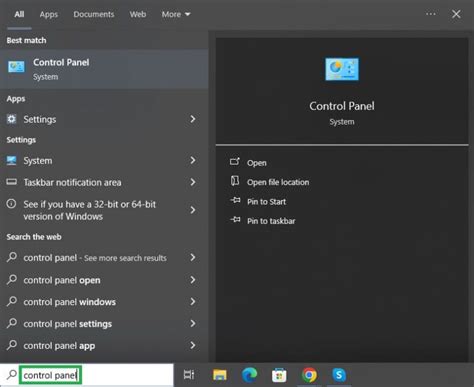The image size is (474, 387).
Task: Click search icon beside control panel open
Action: [x=12, y=280]
